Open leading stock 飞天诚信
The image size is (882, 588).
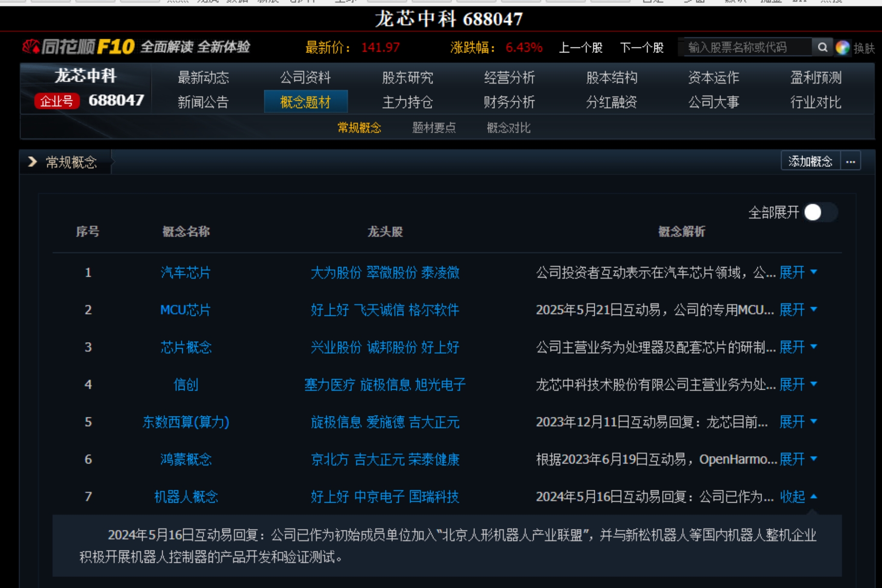379,309
